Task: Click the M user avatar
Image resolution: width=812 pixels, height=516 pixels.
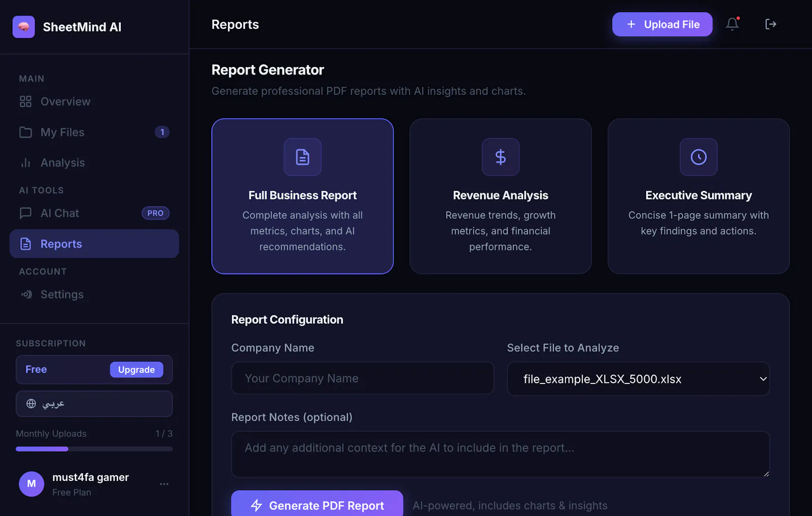Action: coord(31,484)
